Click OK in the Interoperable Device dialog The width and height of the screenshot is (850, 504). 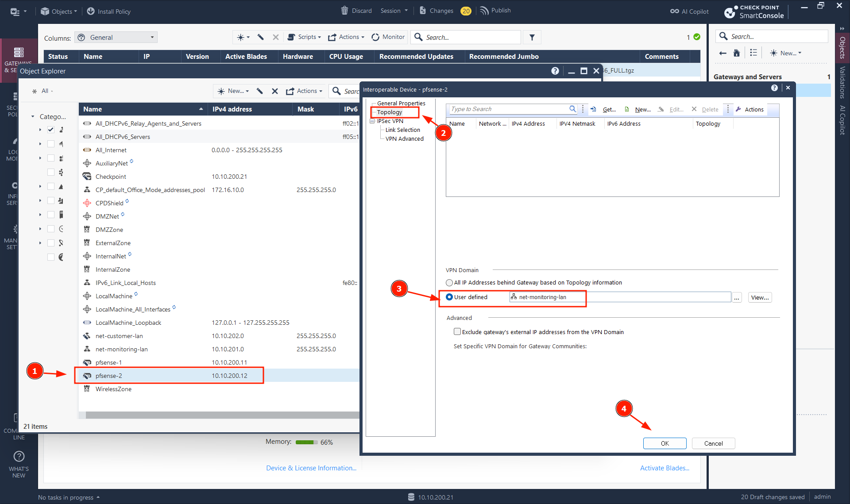coord(665,443)
